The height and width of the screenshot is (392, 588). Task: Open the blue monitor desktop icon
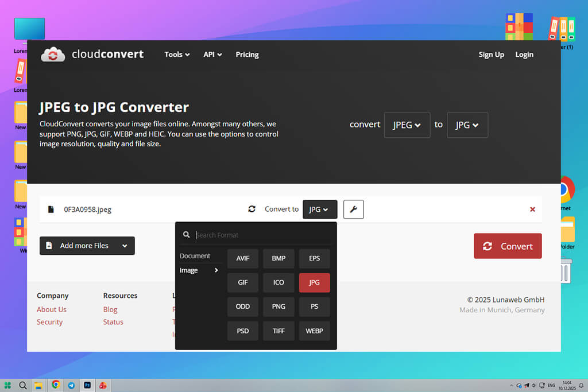(29, 29)
